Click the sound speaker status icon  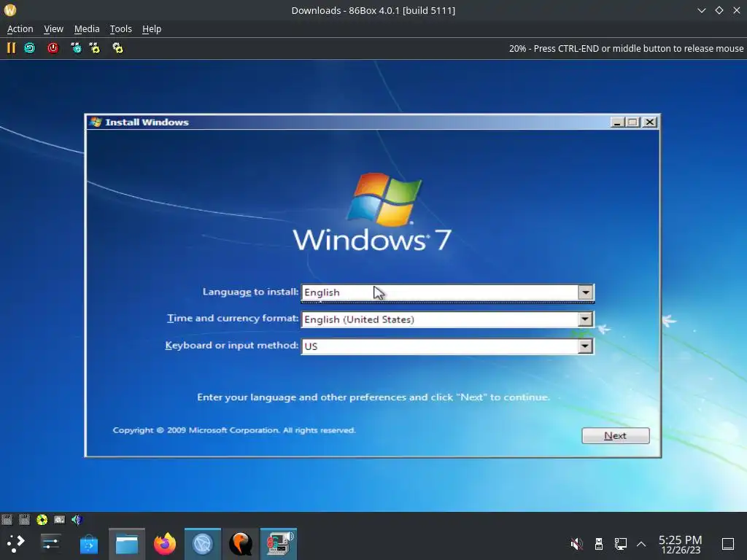[x=77, y=519]
